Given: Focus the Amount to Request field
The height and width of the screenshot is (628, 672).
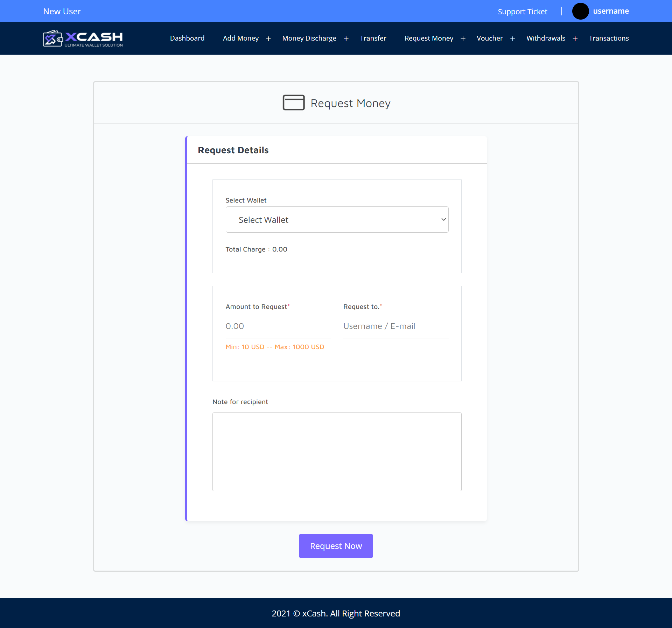Looking at the screenshot, I should click(x=278, y=326).
